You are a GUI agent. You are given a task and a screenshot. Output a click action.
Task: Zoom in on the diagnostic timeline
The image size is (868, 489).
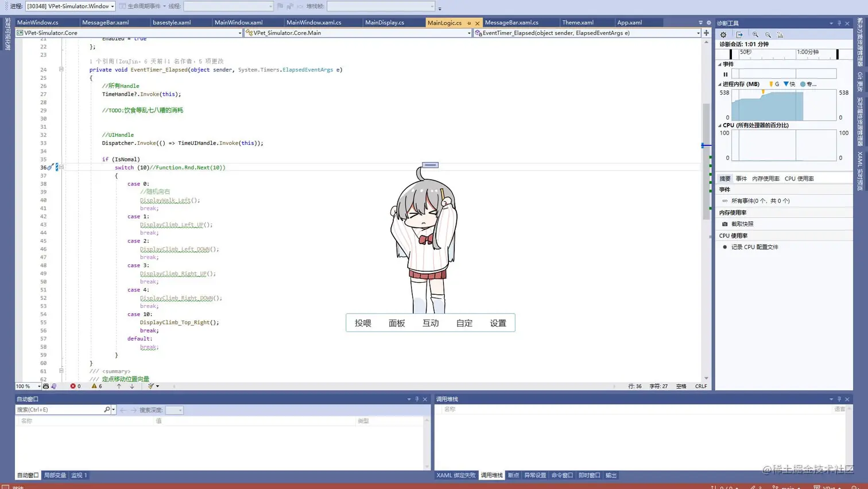(x=755, y=34)
